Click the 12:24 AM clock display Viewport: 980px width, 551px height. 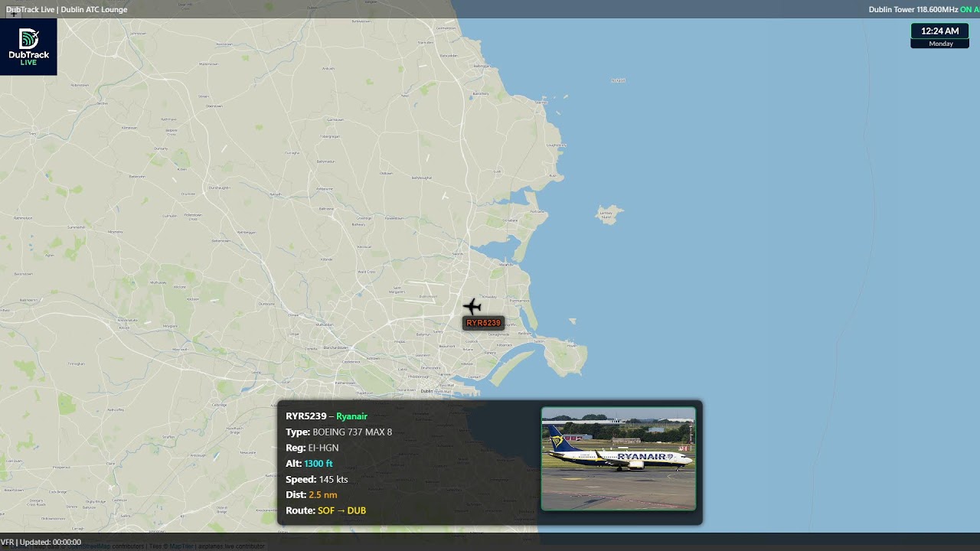click(x=940, y=31)
